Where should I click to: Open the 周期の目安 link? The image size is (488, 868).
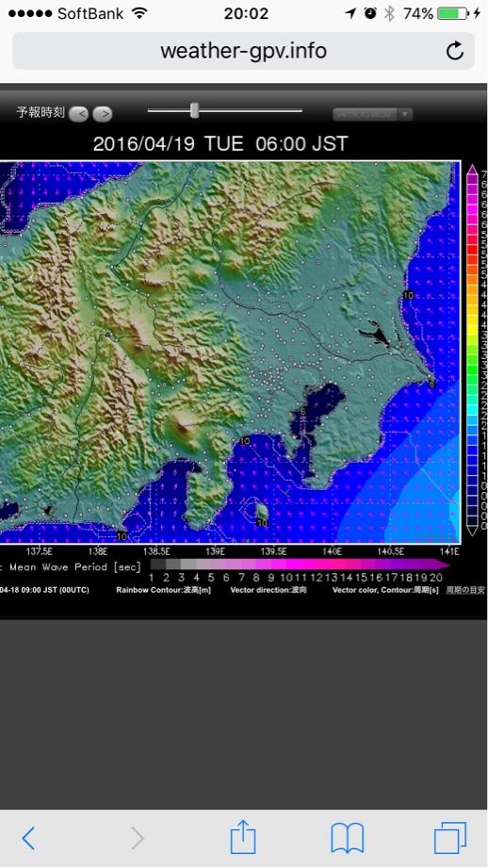tap(465, 590)
